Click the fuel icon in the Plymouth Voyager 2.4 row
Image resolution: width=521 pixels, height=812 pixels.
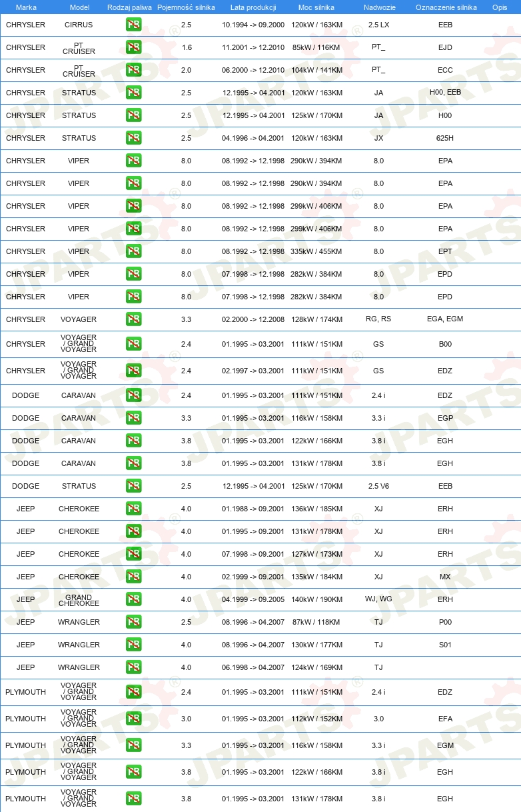point(133,693)
